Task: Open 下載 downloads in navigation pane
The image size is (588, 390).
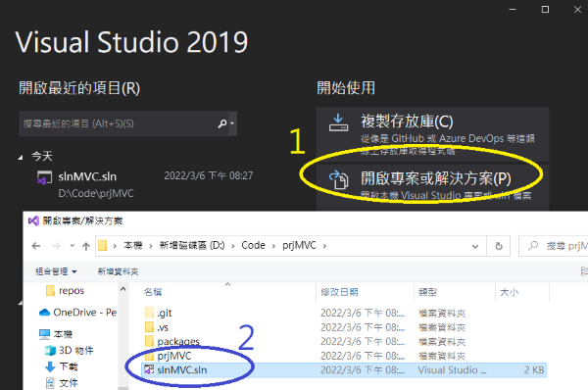Action: [x=61, y=366]
